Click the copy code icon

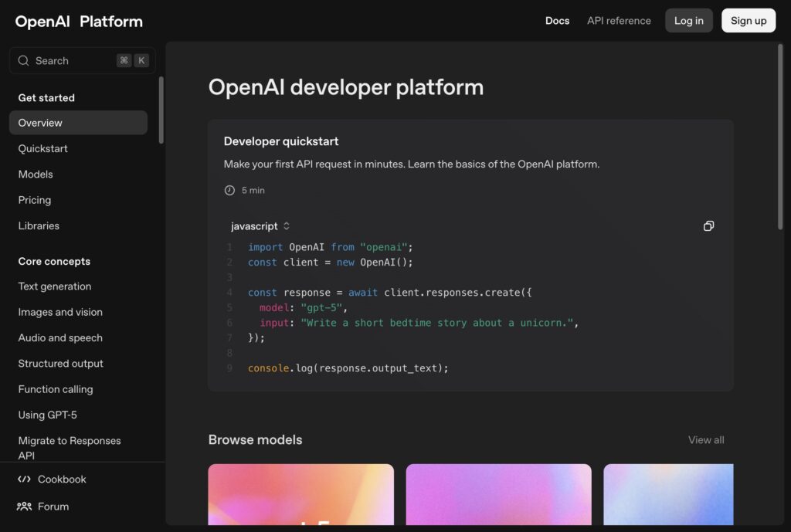(708, 226)
